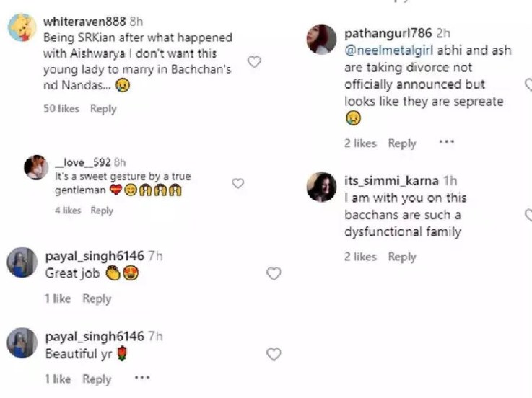Open pathangurl786's avatar

point(321,40)
